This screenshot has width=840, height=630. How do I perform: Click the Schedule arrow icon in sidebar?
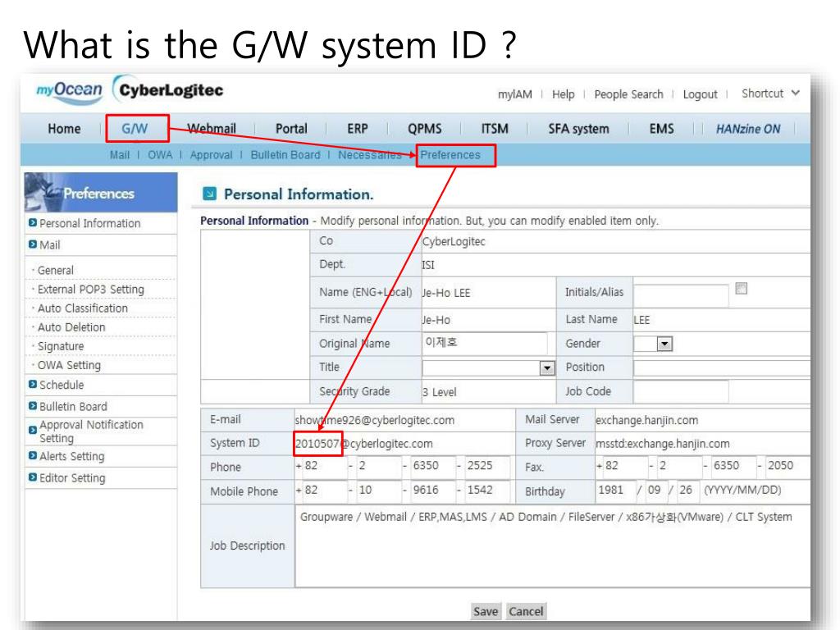pyautogui.click(x=33, y=384)
